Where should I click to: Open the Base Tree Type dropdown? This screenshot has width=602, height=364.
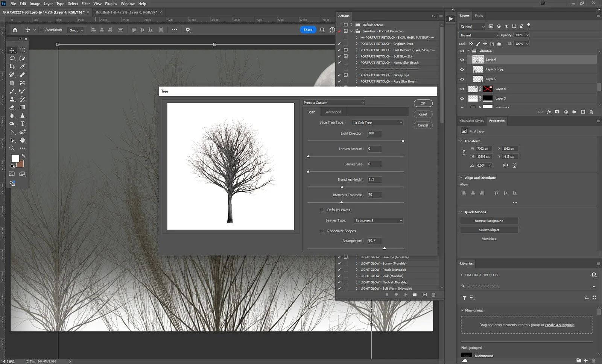point(378,123)
